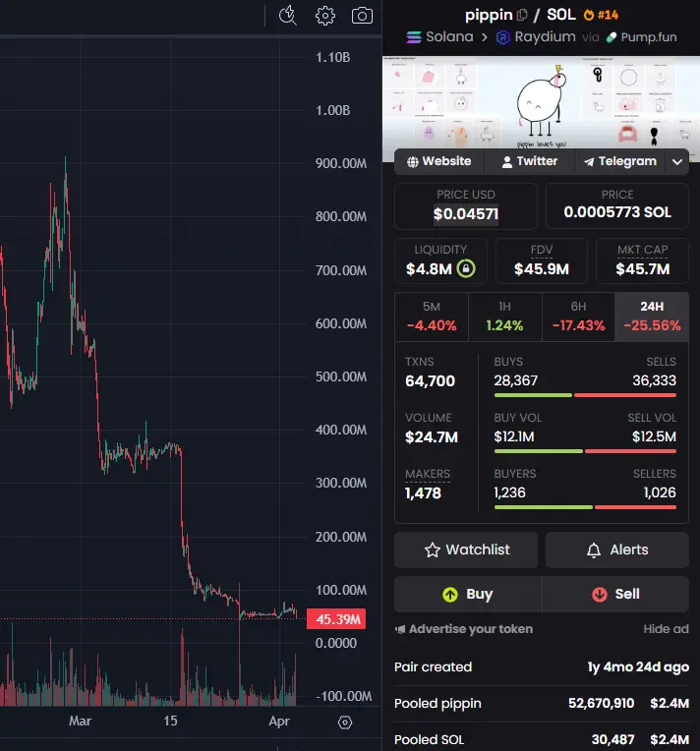
Task: Click the buy vol versus sell vol bar
Action: point(585,451)
